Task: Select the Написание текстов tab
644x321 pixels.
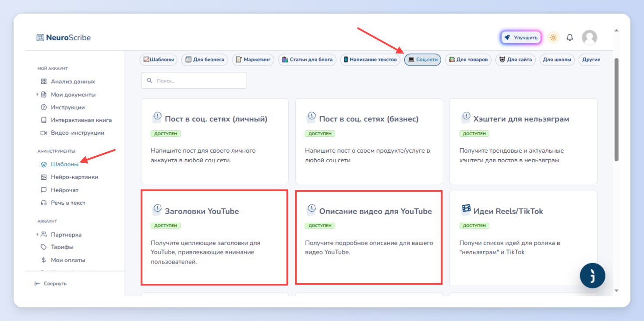Action: point(370,60)
